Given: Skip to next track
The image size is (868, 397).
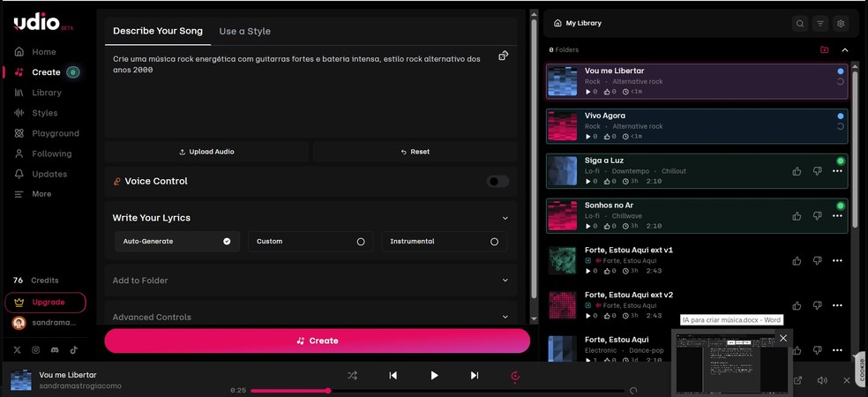Looking at the screenshot, I should pos(475,376).
